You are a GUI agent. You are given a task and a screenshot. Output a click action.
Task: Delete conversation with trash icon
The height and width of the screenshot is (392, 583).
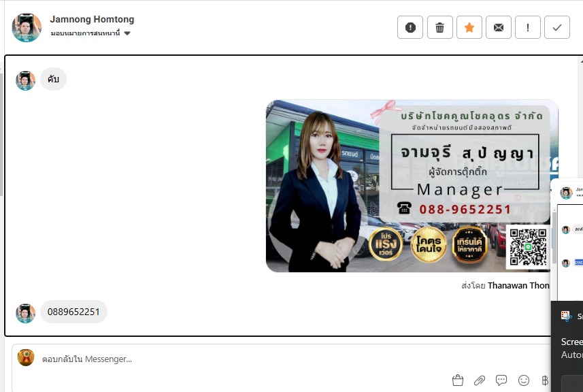tap(440, 27)
